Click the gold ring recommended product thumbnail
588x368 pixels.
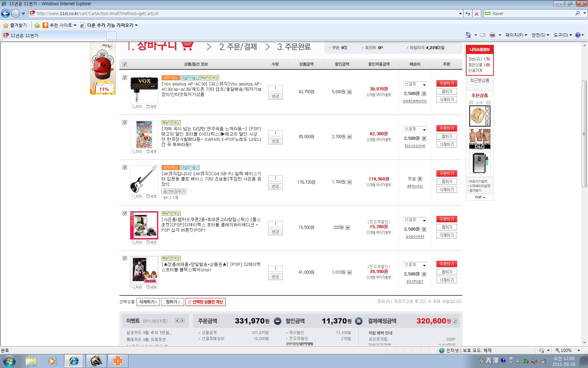(479, 116)
